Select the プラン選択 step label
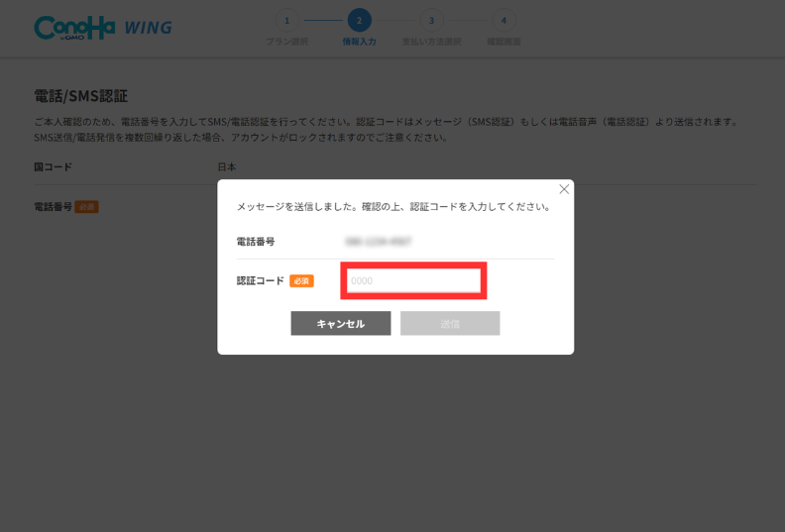The width and height of the screenshot is (785, 532). click(x=286, y=42)
